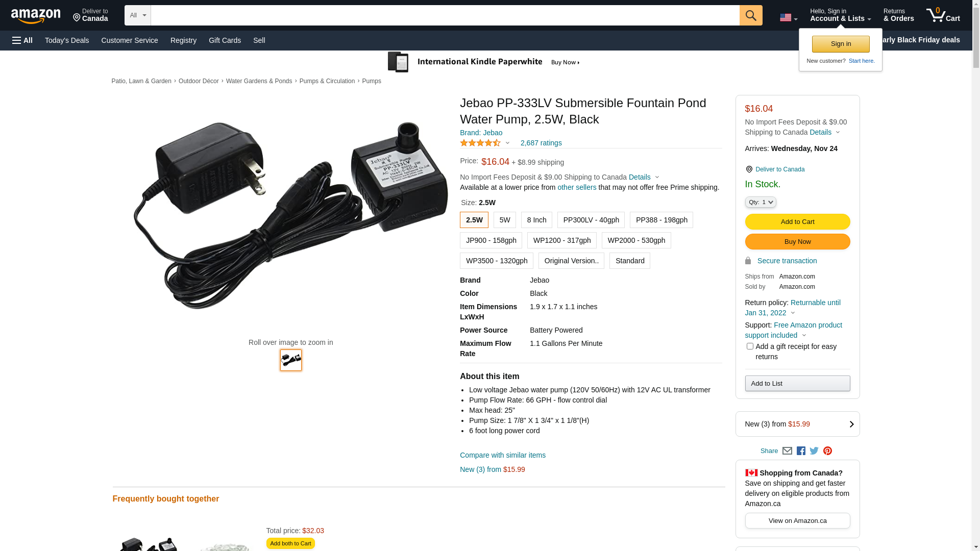
Task: Open Gift Cards in navigation bar
Action: (x=225, y=40)
